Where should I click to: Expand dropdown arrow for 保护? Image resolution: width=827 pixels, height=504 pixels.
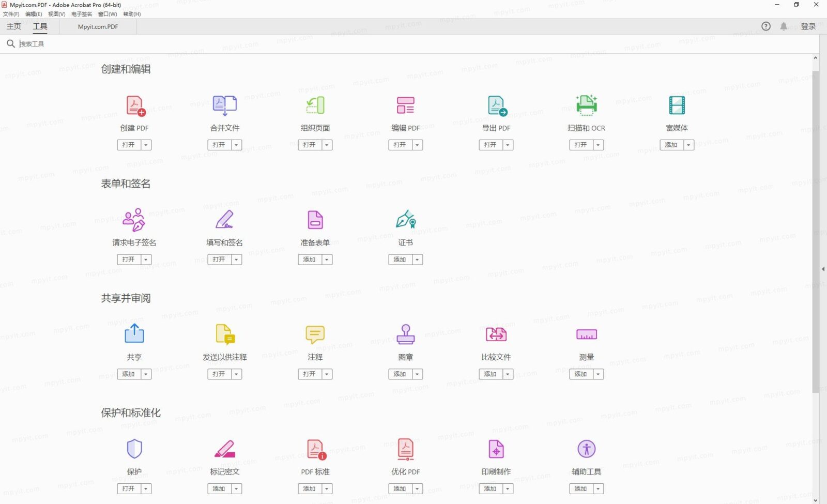tap(146, 488)
